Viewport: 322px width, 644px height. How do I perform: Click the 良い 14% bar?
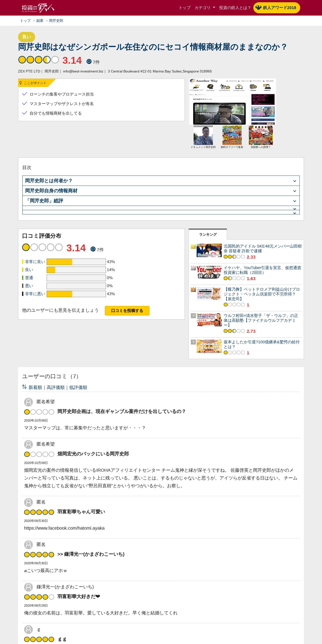point(76,270)
